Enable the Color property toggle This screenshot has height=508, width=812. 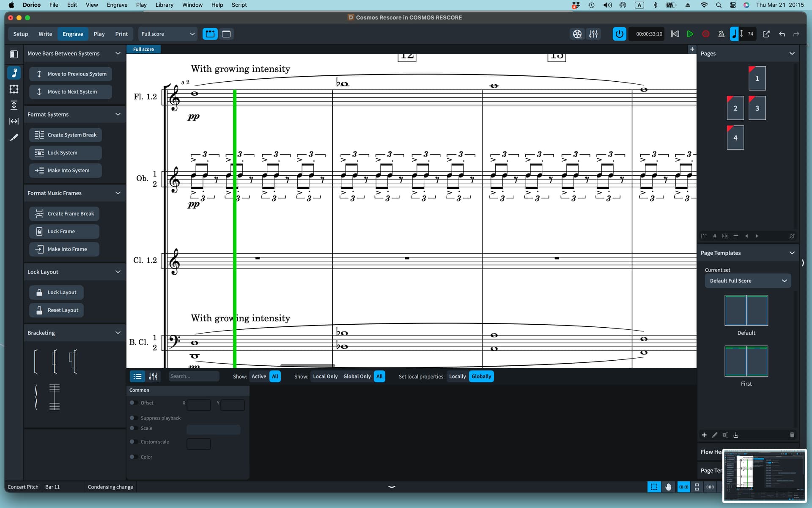[132, 457]
